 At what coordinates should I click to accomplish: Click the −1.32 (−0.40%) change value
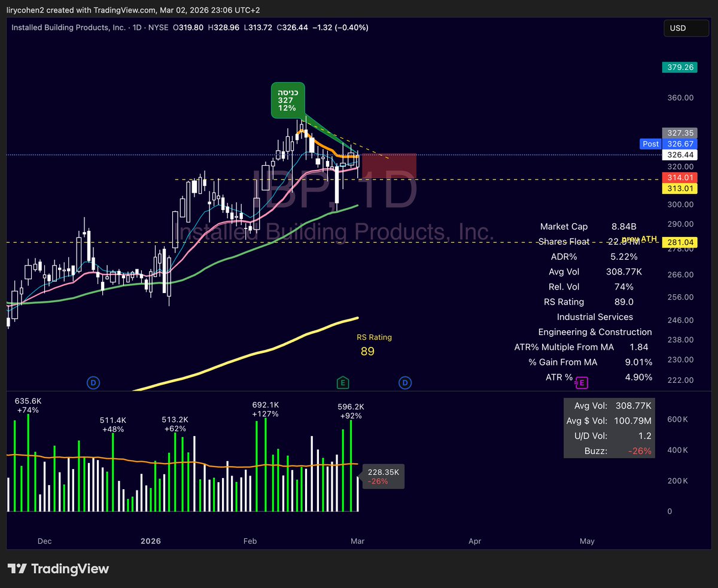(339, 28)
